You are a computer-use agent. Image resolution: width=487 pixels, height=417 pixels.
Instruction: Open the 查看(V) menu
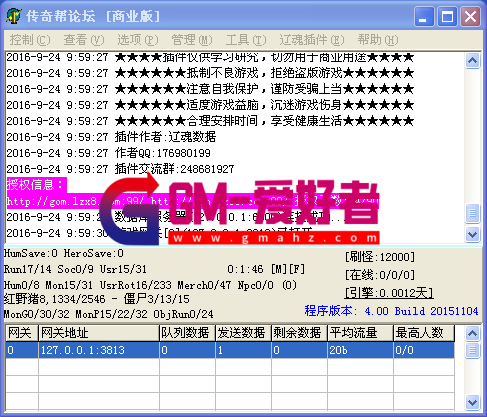(x=84, y=40)
